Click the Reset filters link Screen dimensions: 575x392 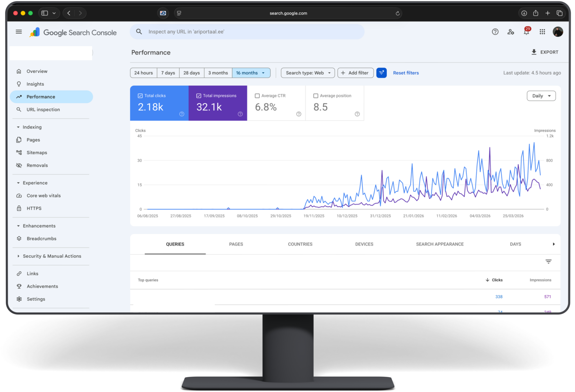(406, 73)
